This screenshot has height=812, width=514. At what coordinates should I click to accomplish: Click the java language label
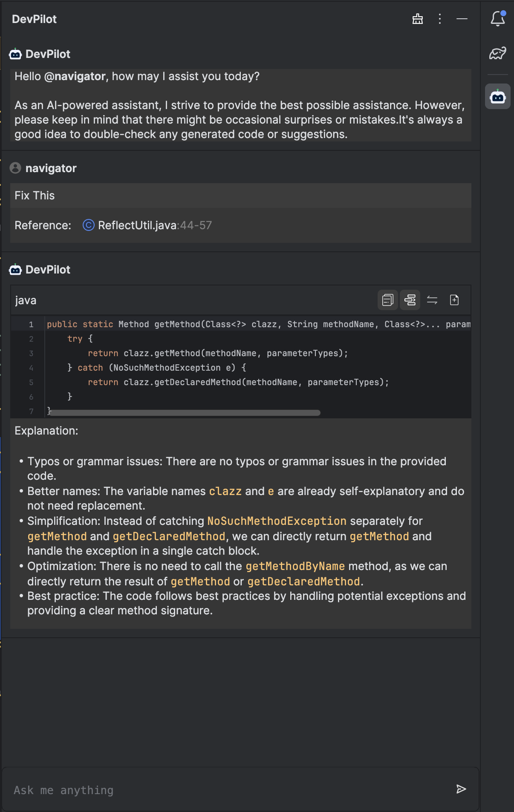click(26, 300)
